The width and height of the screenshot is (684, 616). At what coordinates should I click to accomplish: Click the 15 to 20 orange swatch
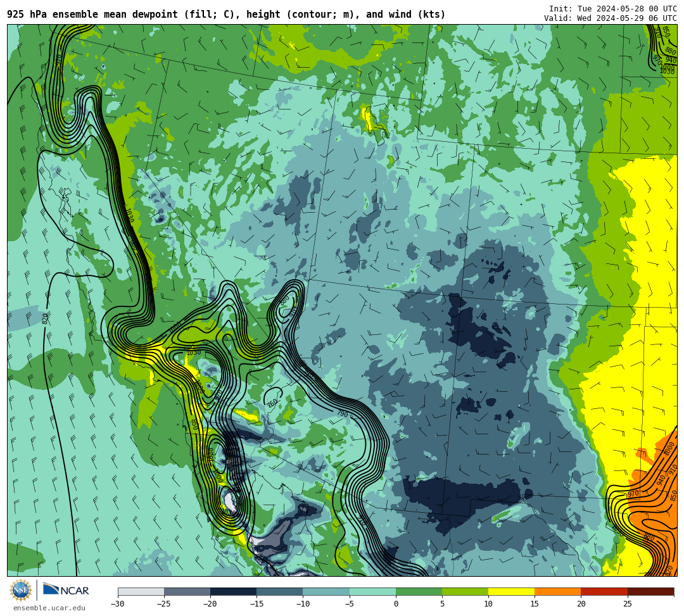(x=558, y=591)
